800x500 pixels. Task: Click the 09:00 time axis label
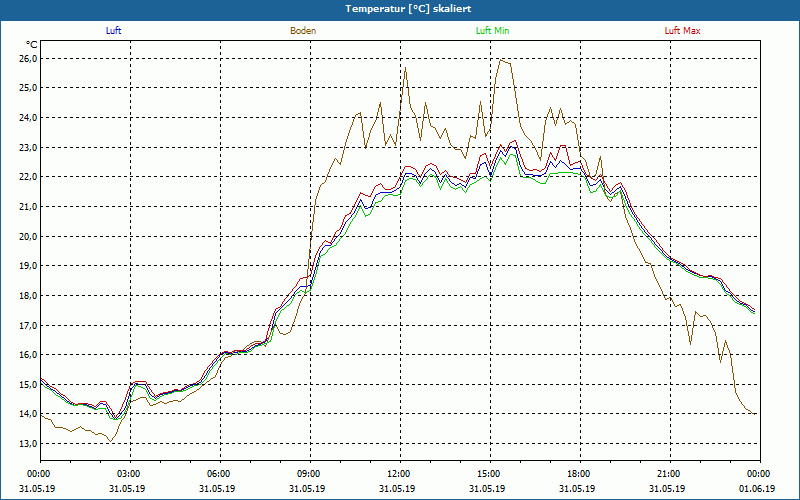(x=311, y=474)
